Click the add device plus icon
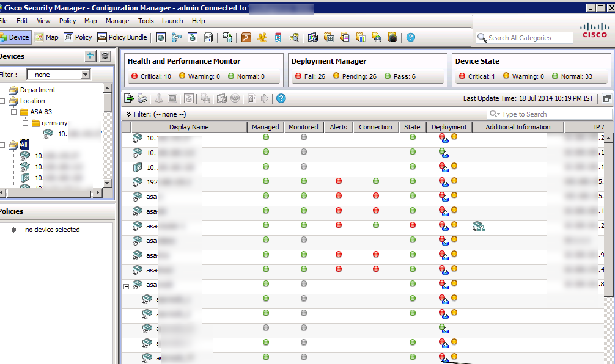The width and height of the screenshot is (615, 364). tap(90, 56)
